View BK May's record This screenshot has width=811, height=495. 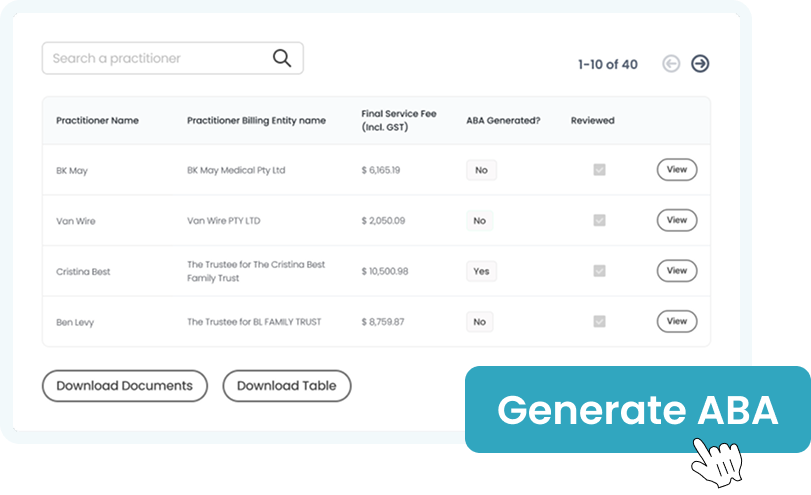[677, 170]
